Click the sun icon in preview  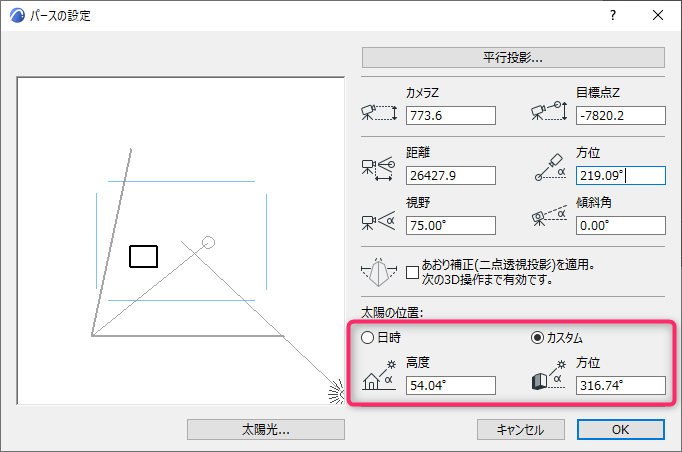point(336,392)
